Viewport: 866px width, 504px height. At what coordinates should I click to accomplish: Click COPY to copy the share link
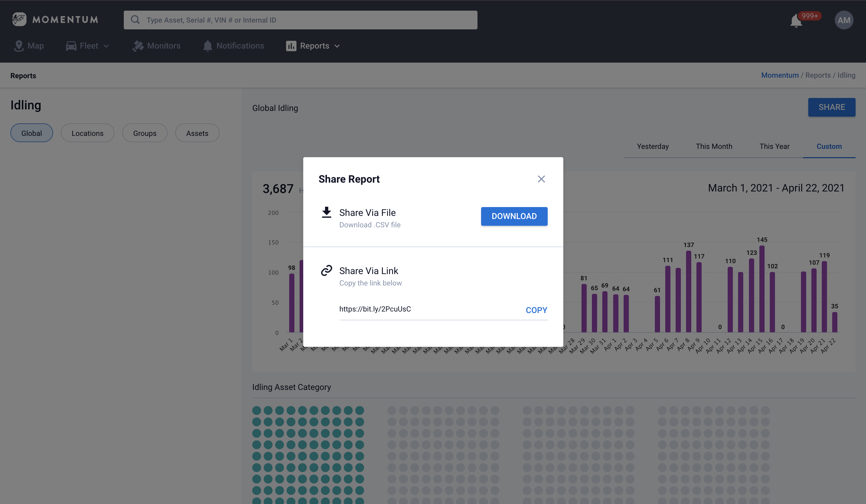pos(536,310)
